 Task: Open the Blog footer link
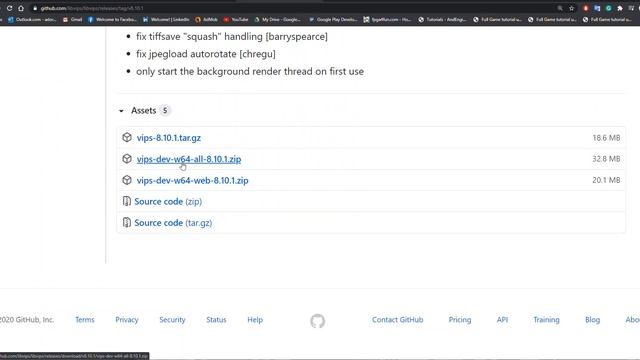tap(592, 320)
